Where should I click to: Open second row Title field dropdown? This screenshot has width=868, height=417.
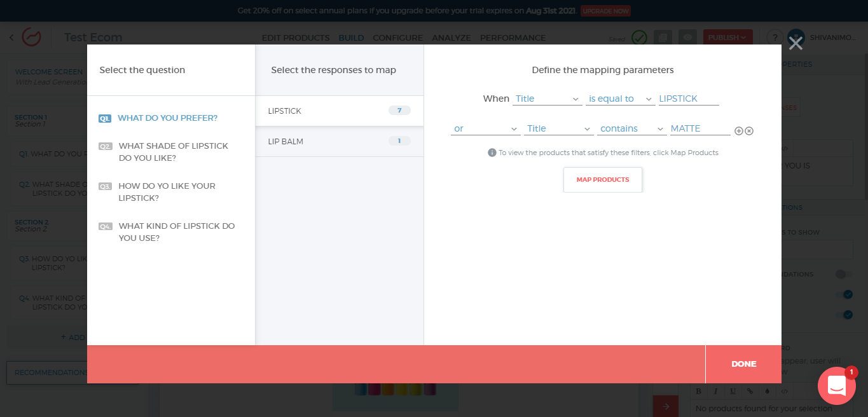click(x=559, y=128)
